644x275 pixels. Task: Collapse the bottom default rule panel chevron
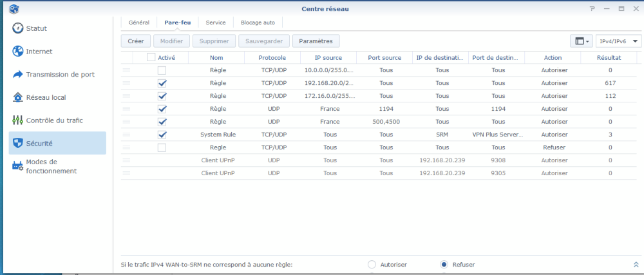point(636,264)
